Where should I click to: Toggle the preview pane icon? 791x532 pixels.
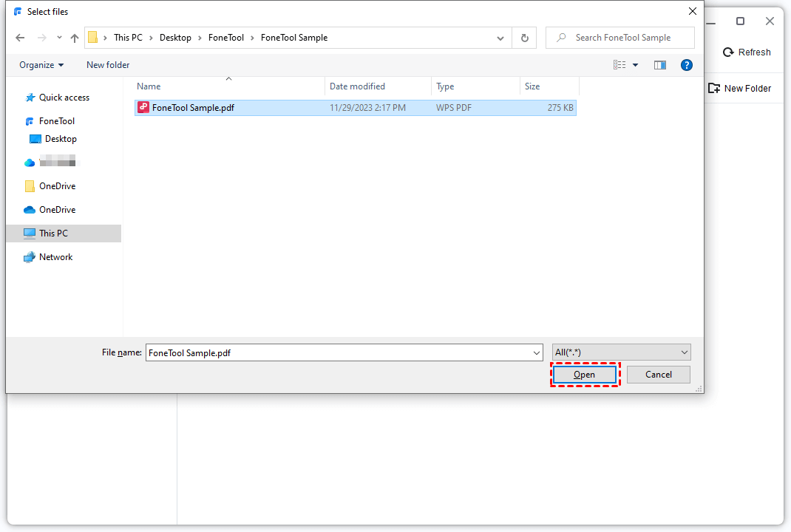[660, 65]
